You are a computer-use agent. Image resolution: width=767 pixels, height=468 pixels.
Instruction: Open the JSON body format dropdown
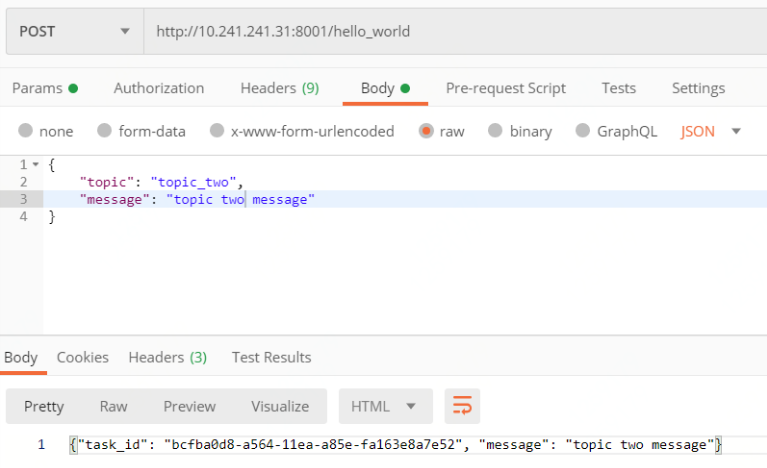click(710, 131)
